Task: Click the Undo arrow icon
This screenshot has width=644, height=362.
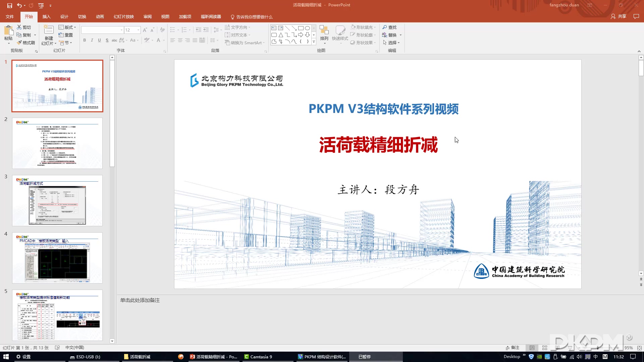Action: pyautogui.click(x=19, y=5)
